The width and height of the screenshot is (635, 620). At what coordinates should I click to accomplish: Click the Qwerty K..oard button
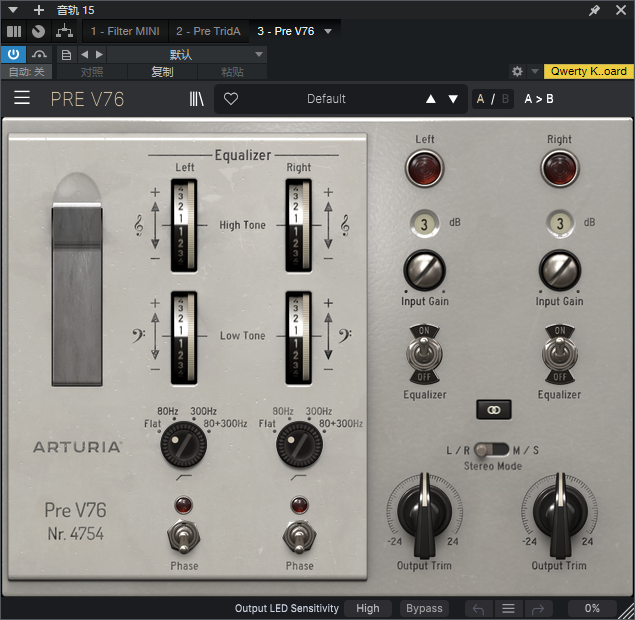point(588,71)
